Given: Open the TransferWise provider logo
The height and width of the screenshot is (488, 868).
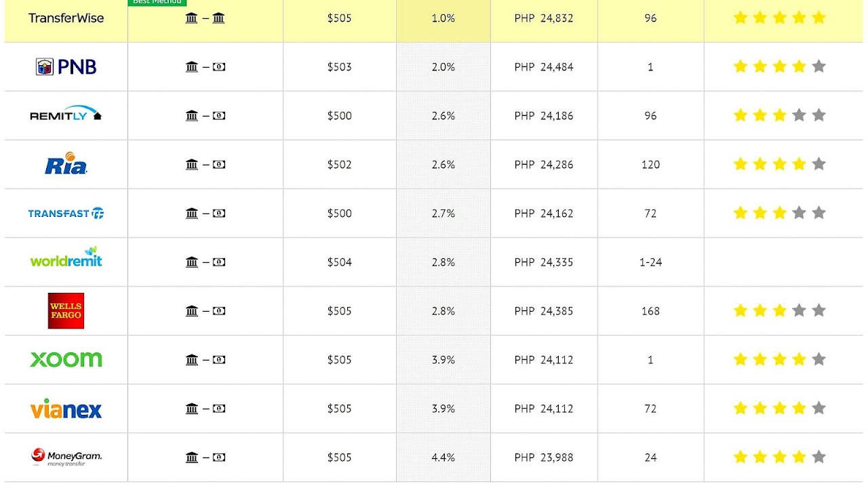Looking at the screenshot, I should (x=66, y=18).
